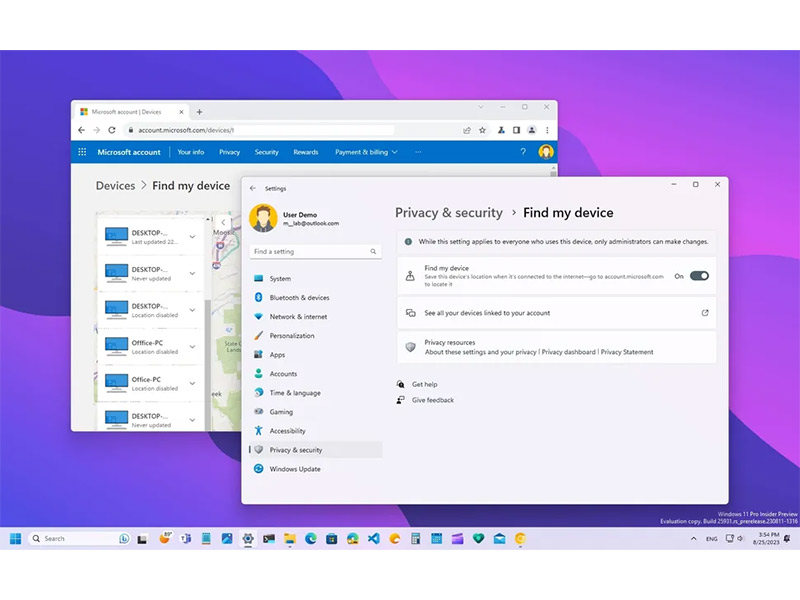
Task: Click the Get help link
Action: coord(424,384)
